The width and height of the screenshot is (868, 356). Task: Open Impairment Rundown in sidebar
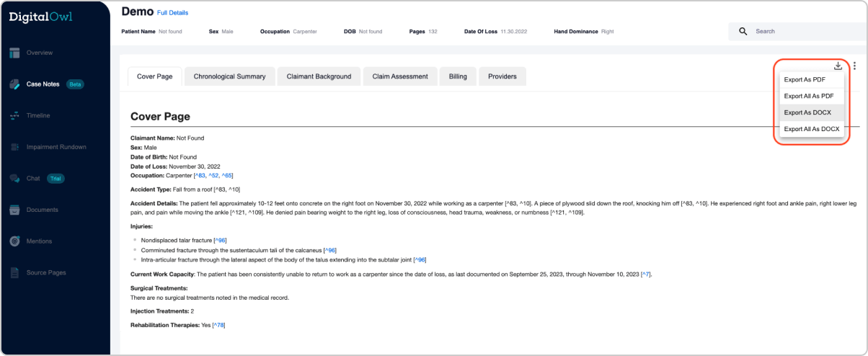click(x=56, y=147)
